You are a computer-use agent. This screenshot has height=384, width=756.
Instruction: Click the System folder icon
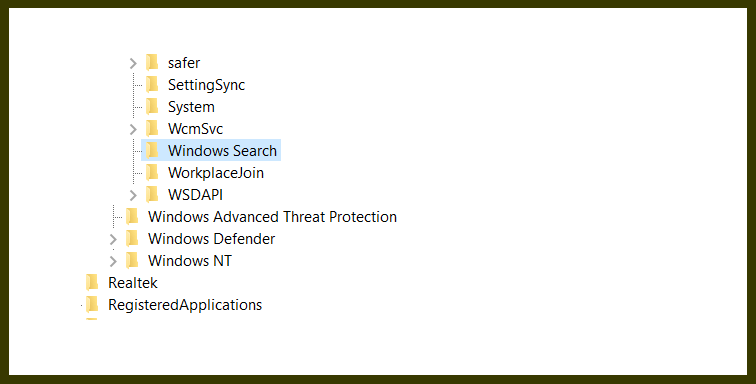point(152,107)
